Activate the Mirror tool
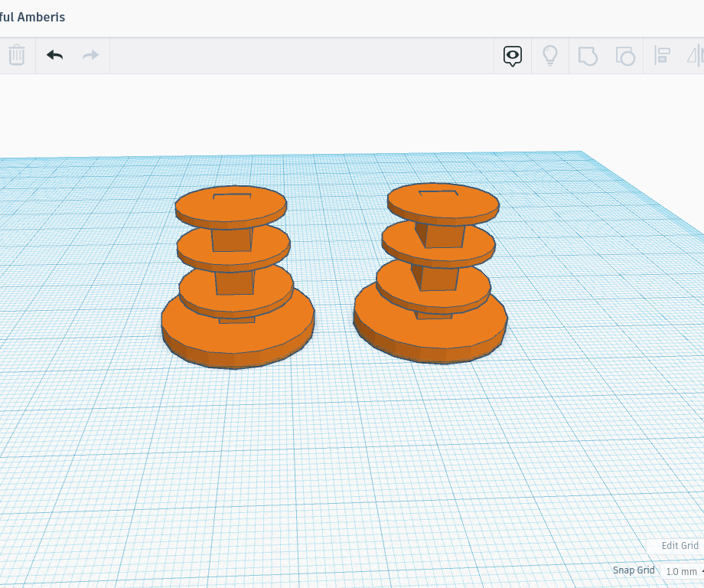The image size is (704, 588). tap(696, 56)
